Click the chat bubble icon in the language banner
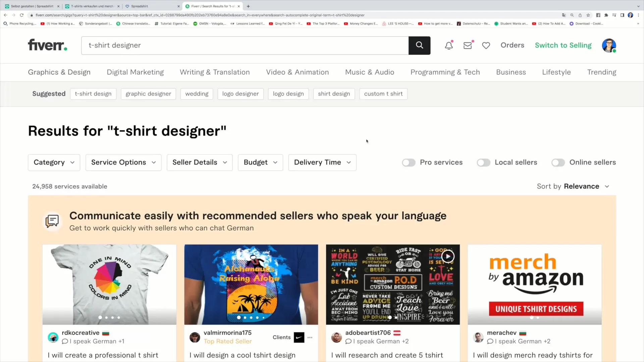Viewport: 644px width, 362px height. point(52,221)
